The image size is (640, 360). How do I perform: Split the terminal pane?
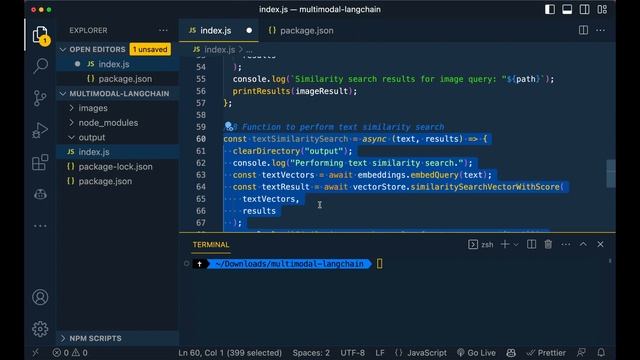tap(531, 244)
